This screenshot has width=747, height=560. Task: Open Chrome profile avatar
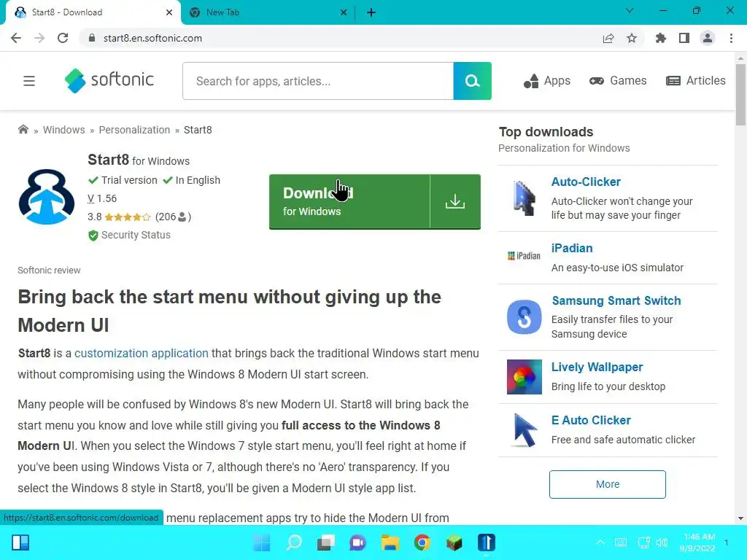(708, 38)
